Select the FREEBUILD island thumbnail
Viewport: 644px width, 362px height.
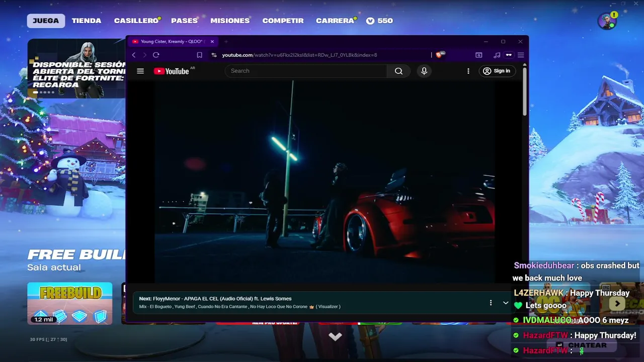(70, 303)
